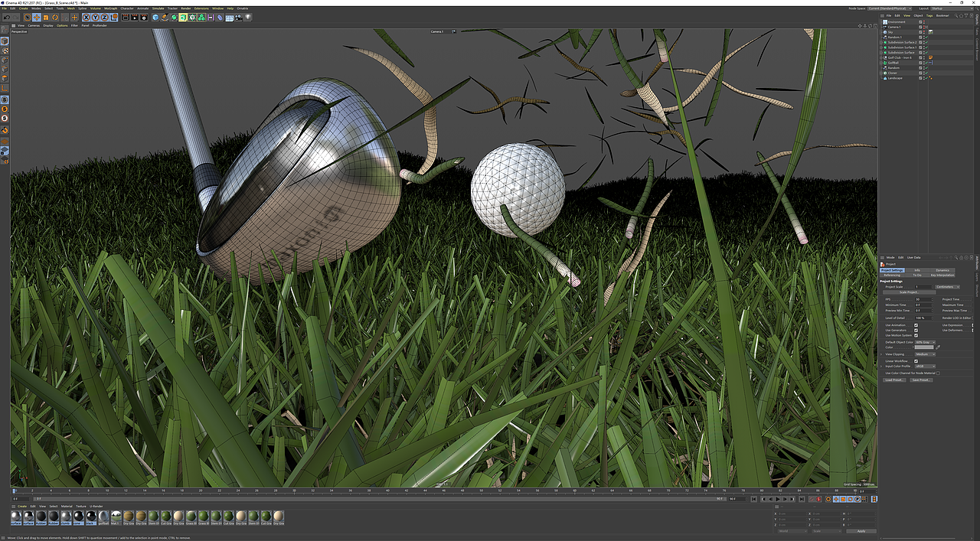Activate the Rotate tool in the toolbar
Screen dimensions: 980x541
coord(55,17)
